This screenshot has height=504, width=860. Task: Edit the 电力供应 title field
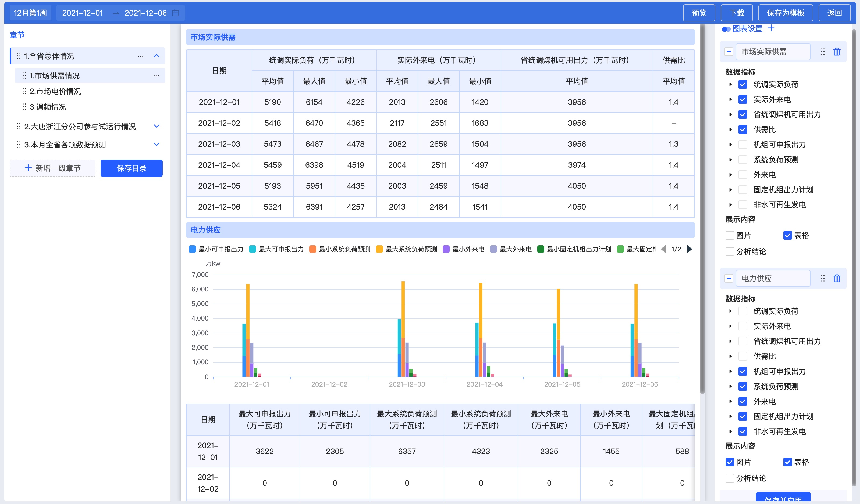click(x=773, y=278)
